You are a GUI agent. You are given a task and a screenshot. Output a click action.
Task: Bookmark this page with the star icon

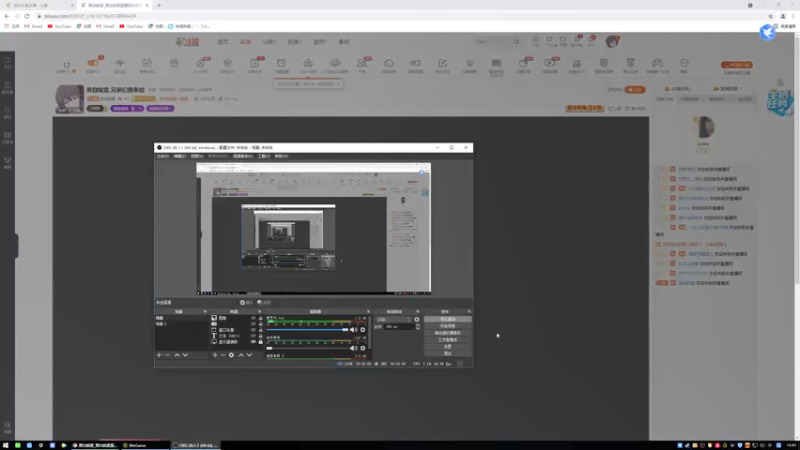tap(770, 16)
